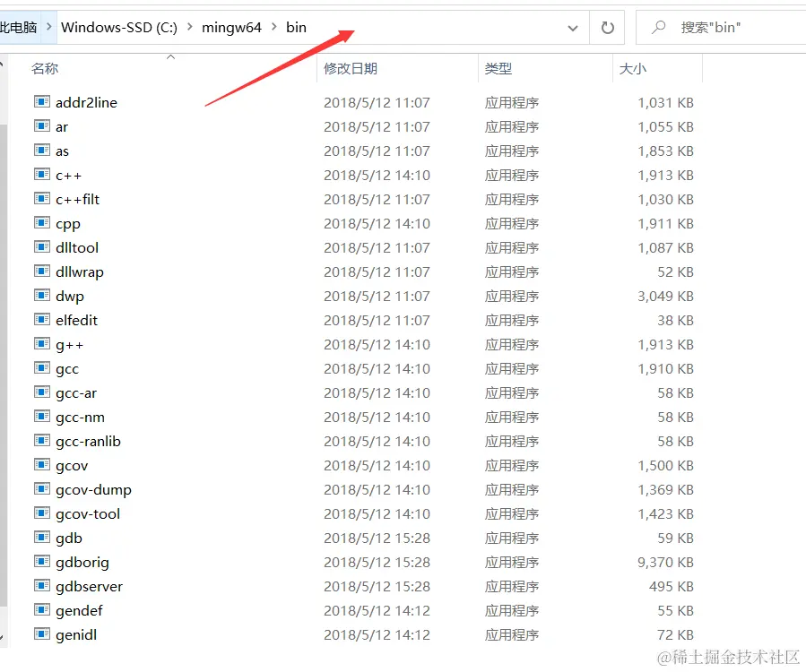The width and height of the screenshot is (806, 672).
Task: Select the elfedit executable icon
Action: point(41,320)
